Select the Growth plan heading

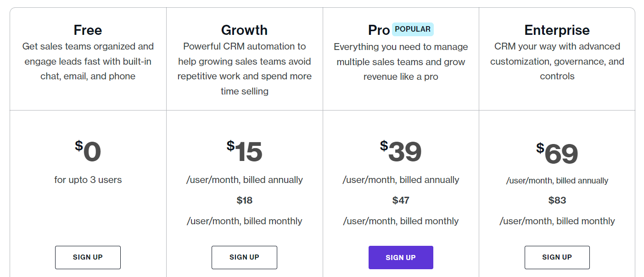[244, 30]
